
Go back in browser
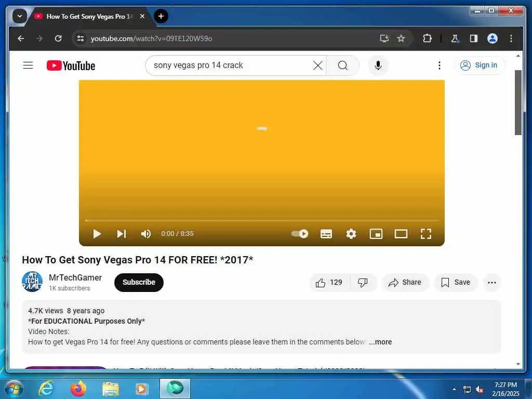[x=21, y=38]
